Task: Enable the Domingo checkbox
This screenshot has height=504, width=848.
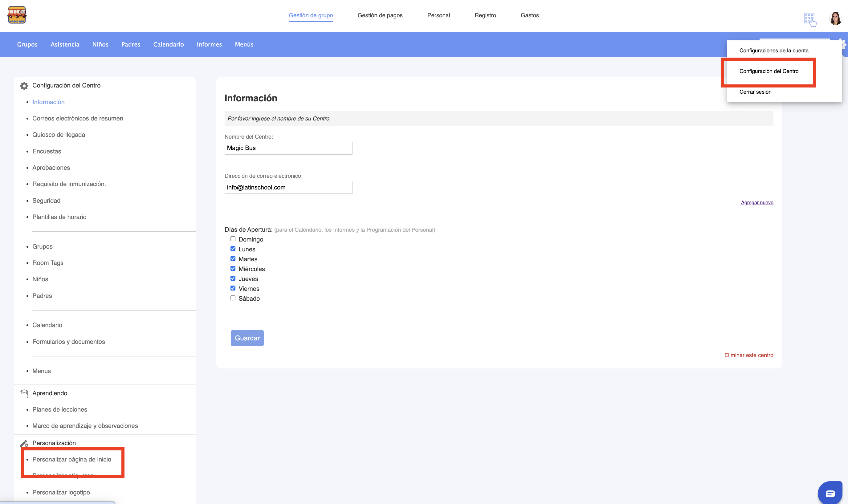Action: click(x=233, y=239)
